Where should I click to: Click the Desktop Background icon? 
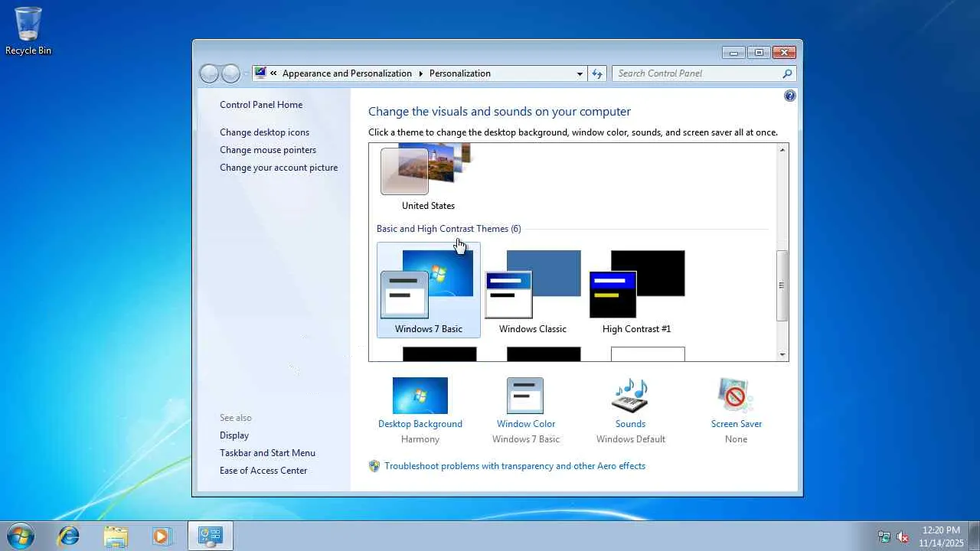coord(420,396)
